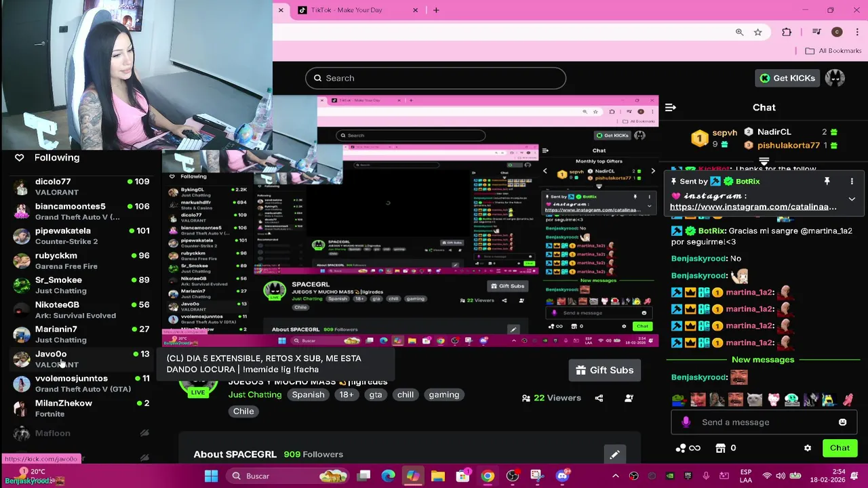Open a new browser tab

coord(436,10)
